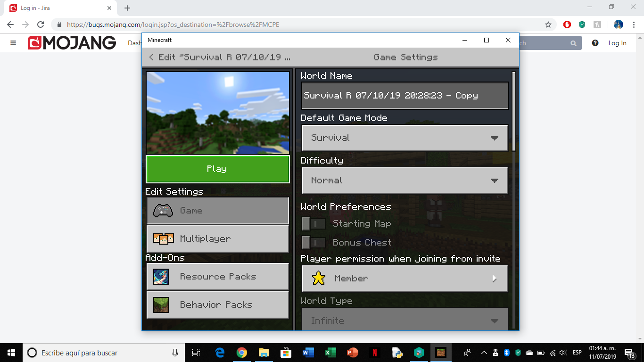Screen dimensions: 644x362
Task: Open the OneDrive cloud tray icon
Action: [529, 353]
